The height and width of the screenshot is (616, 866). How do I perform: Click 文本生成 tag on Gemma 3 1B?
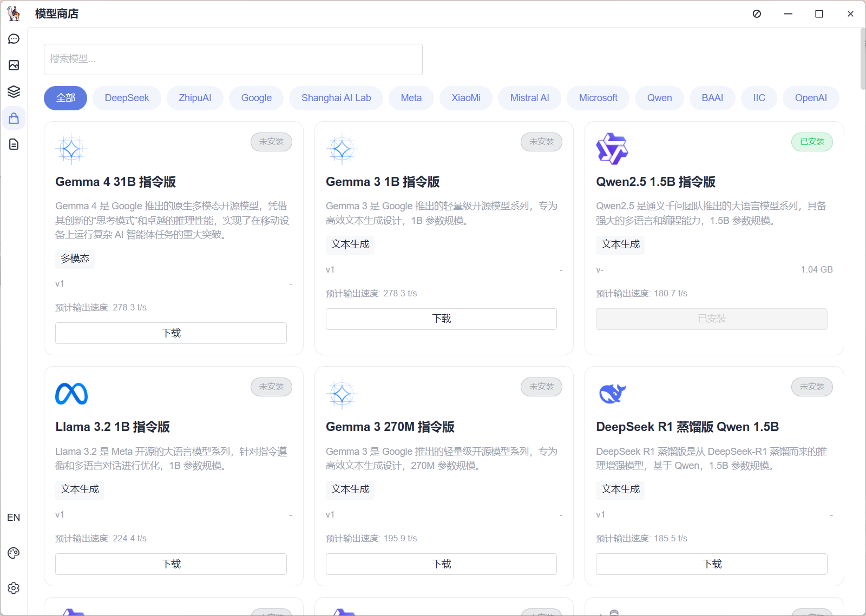point(350,244)
